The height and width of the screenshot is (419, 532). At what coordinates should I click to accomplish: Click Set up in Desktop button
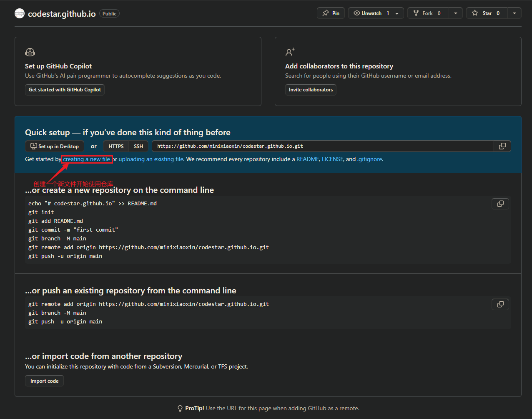pyautogui.click(x=55, y=146)
